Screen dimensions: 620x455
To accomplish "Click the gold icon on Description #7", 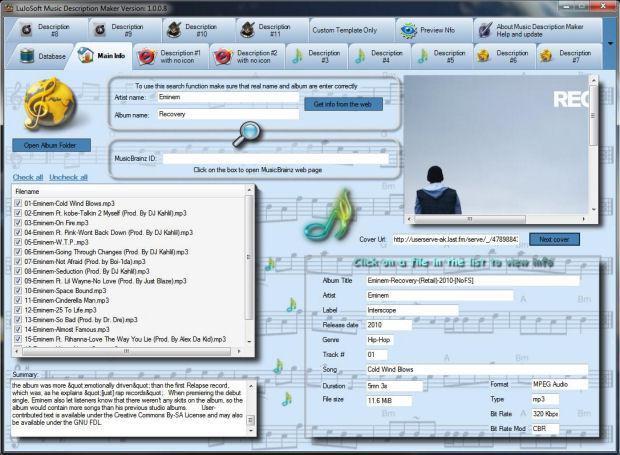I will 546,56.
